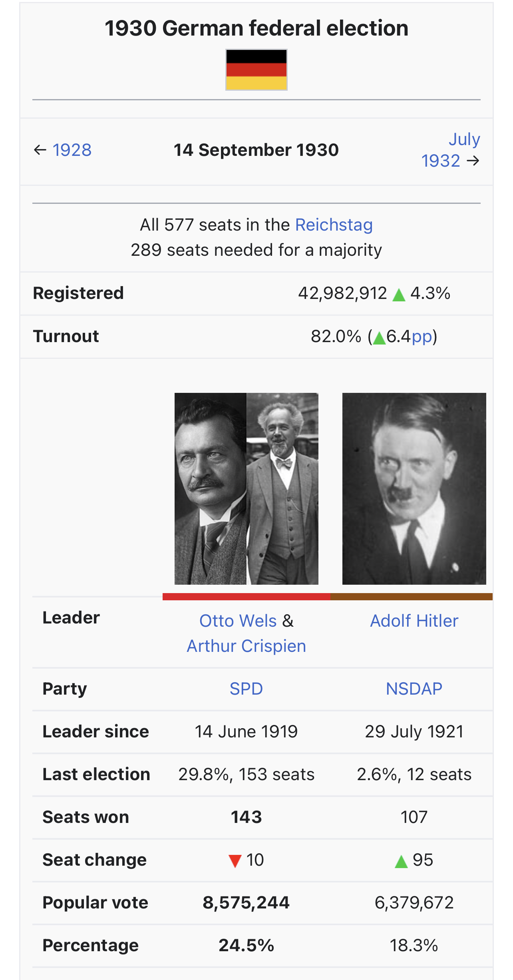
Task: Click the green increase arrow beside 95
Action: 401,861
